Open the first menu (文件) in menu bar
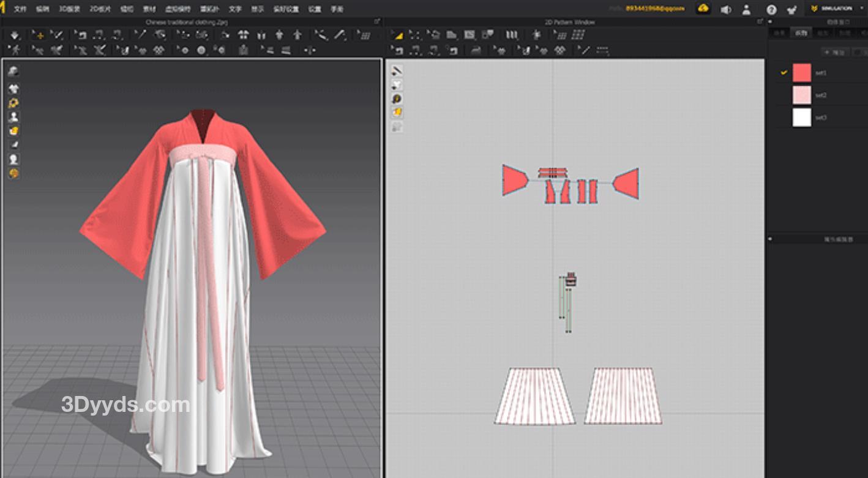The height and width of the screenshot is (478, 868). pos(20,9)
